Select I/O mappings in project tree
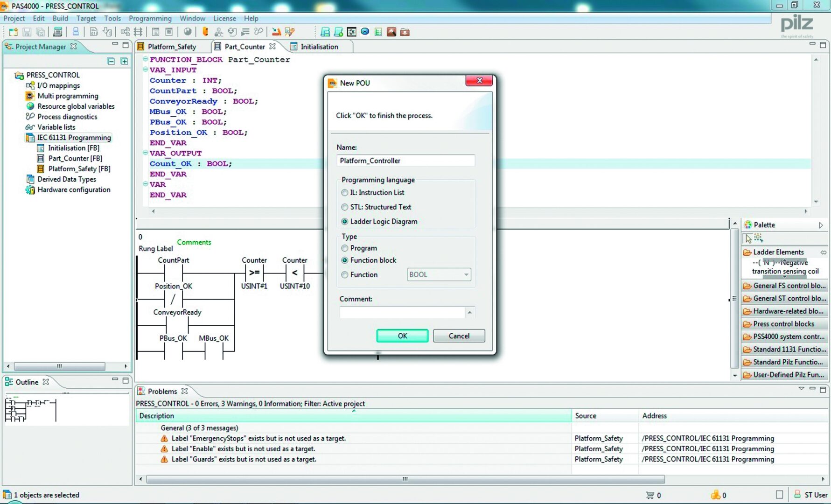831x504 pixels. [x=58, y=85]
